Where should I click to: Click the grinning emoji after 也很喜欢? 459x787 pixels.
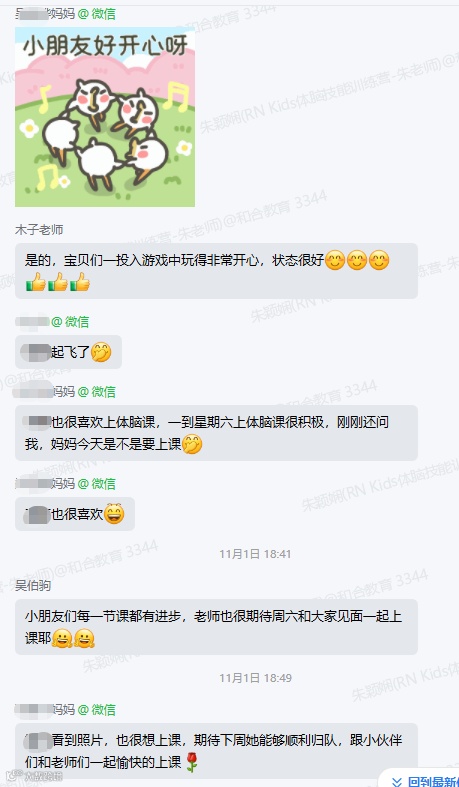click(x=114, y=514)
